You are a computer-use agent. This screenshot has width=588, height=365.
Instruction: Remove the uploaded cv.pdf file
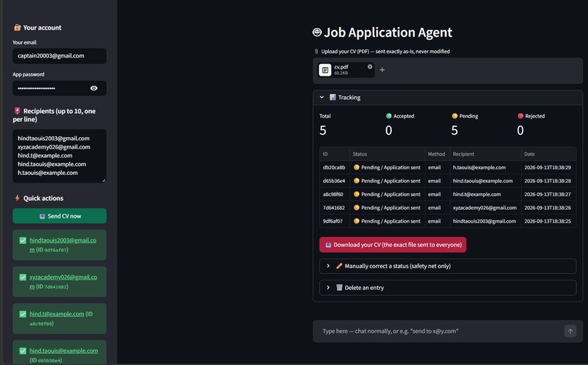pyautogui.click(x=370, y=66)
